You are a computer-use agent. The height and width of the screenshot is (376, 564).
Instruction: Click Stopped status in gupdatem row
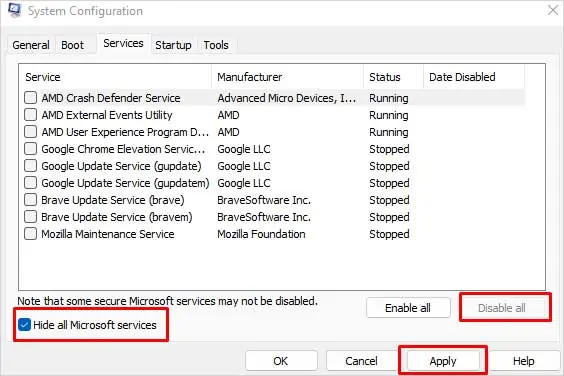[x=389, y=183]
